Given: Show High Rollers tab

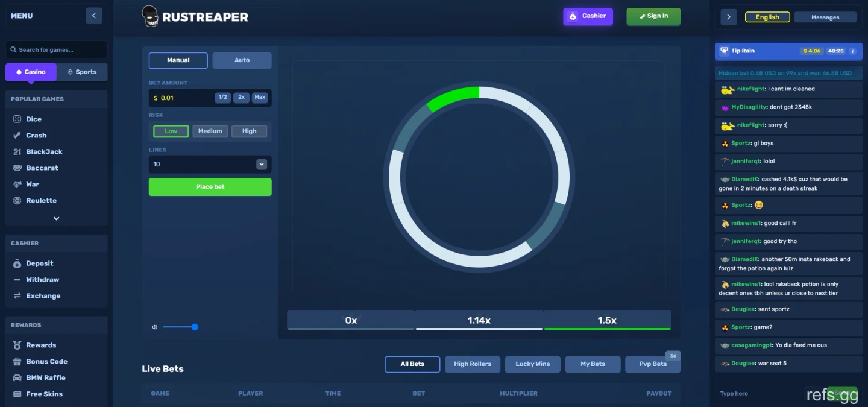Looking at the screenshot, I should tap(473, 364).
